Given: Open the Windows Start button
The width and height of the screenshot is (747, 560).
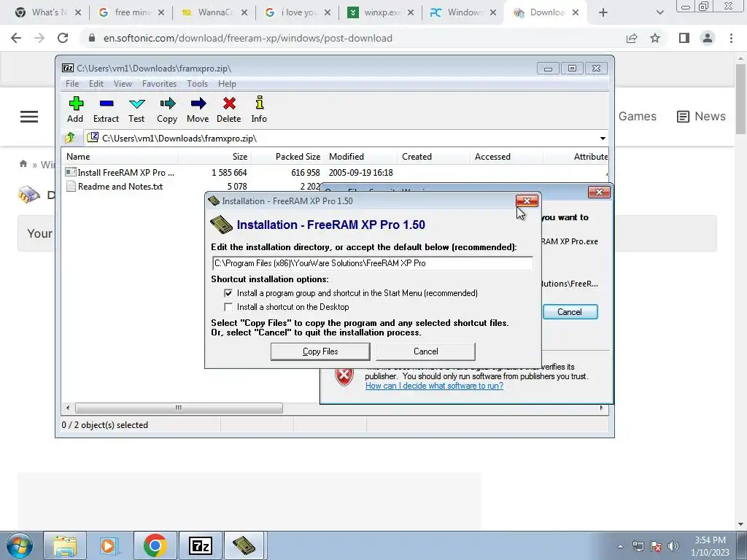Looking at the screenshot, I should click(x=20, y=545).
